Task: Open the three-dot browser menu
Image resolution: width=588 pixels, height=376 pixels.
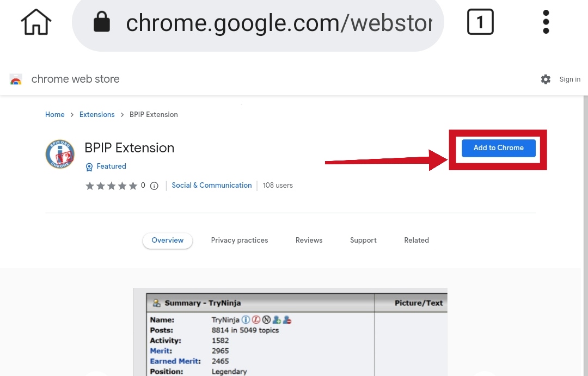Action: click(x=546, y=22)
